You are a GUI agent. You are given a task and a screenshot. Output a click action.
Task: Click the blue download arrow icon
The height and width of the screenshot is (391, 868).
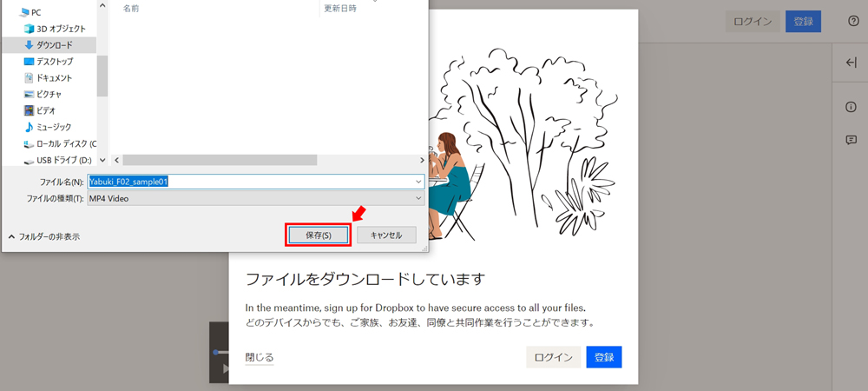[29, 45]
